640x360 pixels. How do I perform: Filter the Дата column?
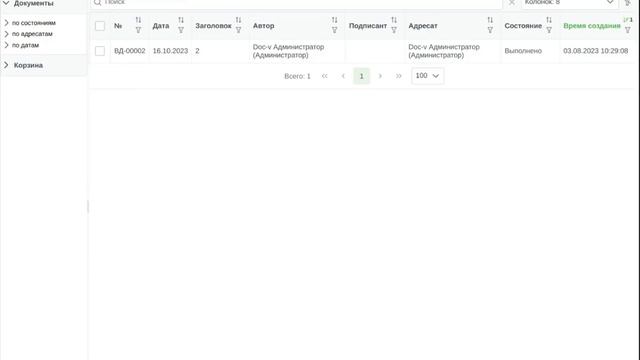click(181, 30)
